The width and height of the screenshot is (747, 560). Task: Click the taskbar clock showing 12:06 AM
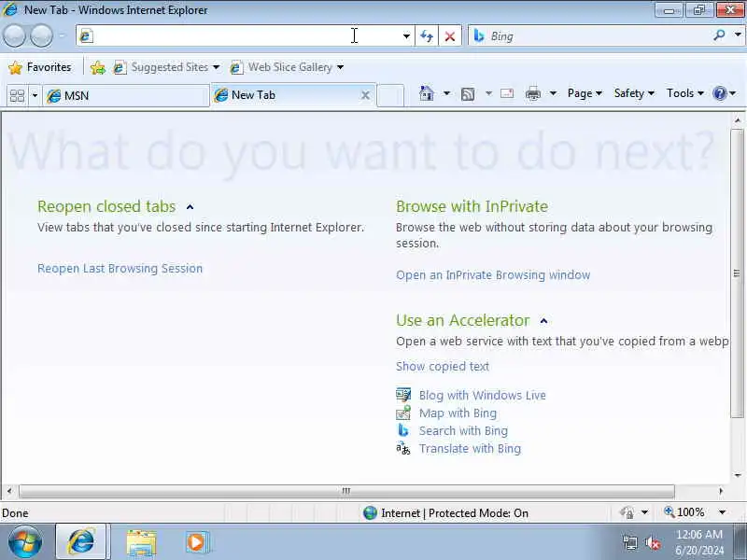pyautogui.click(x=698, y=542)
